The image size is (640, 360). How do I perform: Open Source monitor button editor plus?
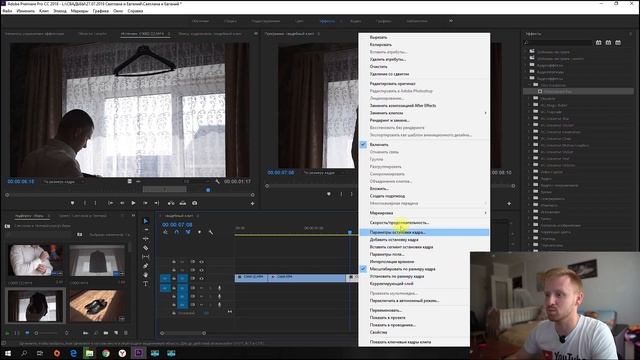(x=252, y=203)
